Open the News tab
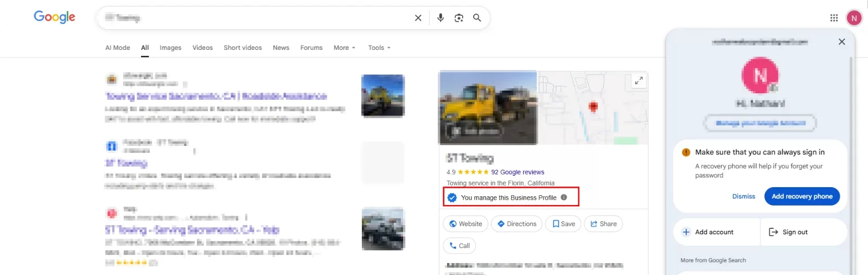868x275 pixels. click(x=281, y=48)
